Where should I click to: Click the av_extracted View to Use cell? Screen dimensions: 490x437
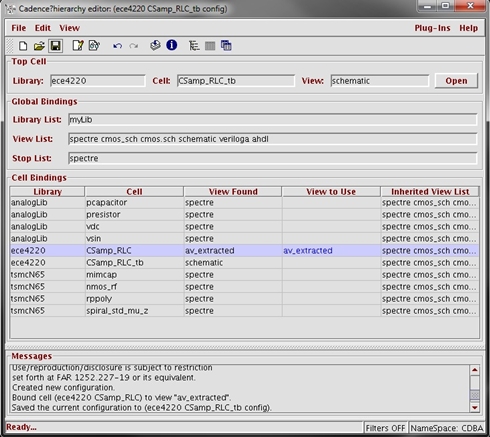331,251
